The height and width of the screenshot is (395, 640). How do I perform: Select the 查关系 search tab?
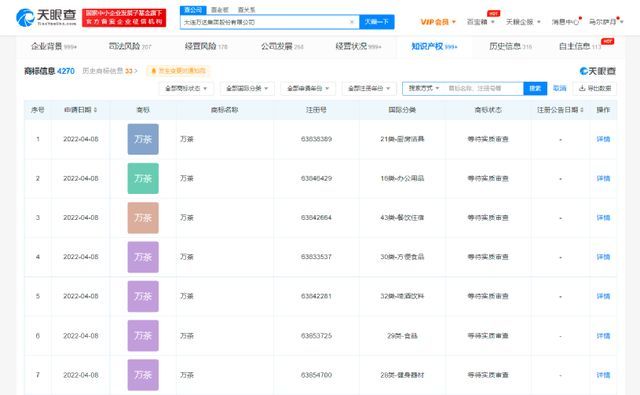coord(246,9)
